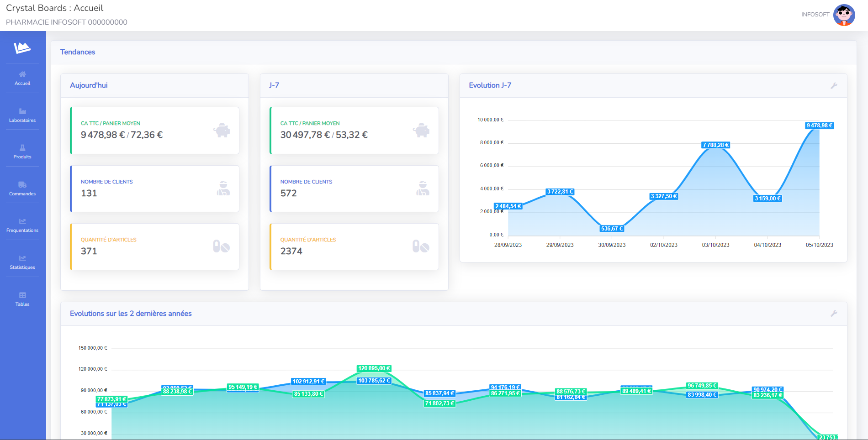The height and width of the screenshot is (440, 868).
Task: Click piggy bank icon in J-7 card
Action: 421,131
